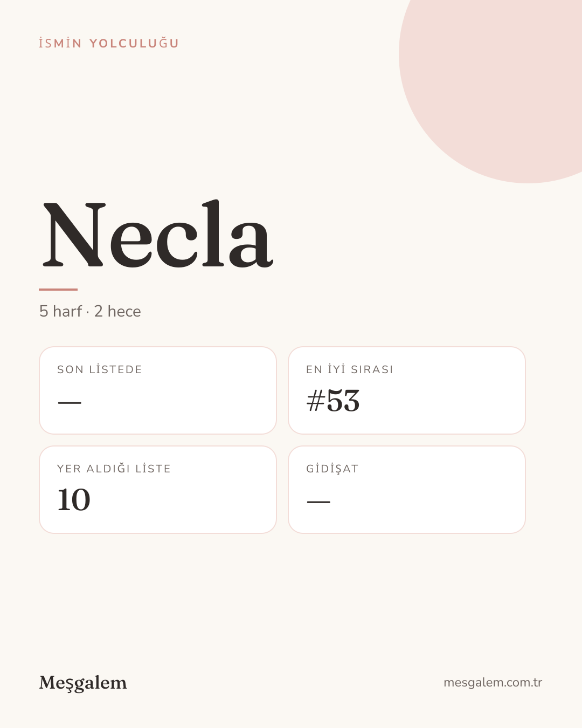Click the dash under SON LİSTEDE

[x=70, y=403]
